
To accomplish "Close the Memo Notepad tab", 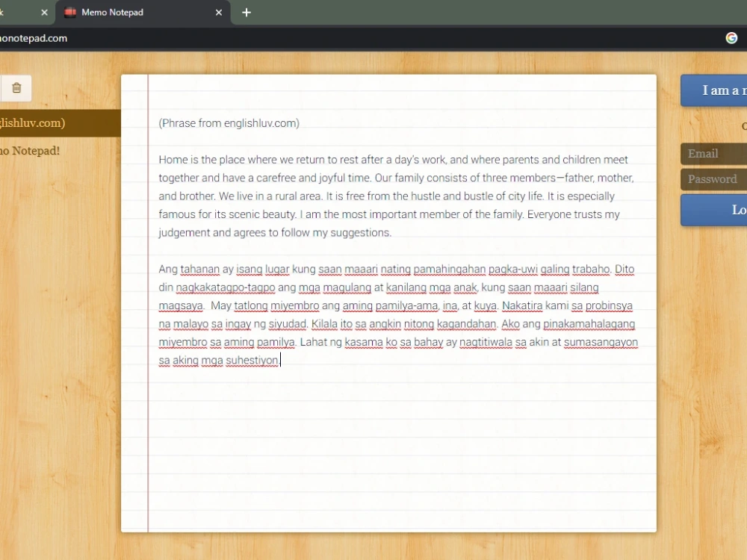I will [218, 13].
